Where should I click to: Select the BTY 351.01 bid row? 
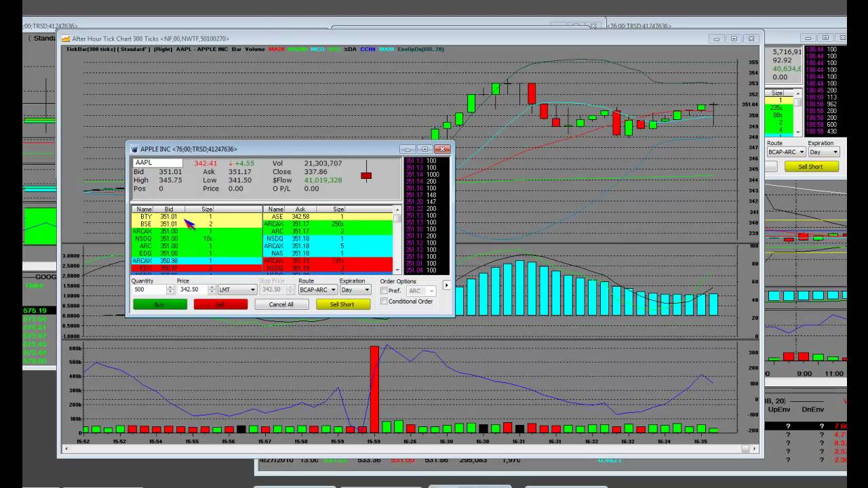point(197,216)
